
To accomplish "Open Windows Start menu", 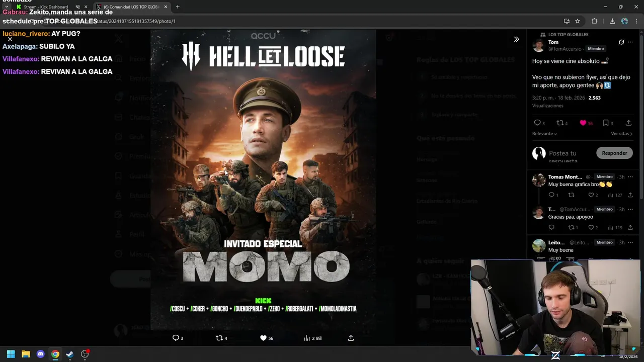I will (x=11, y=354).
